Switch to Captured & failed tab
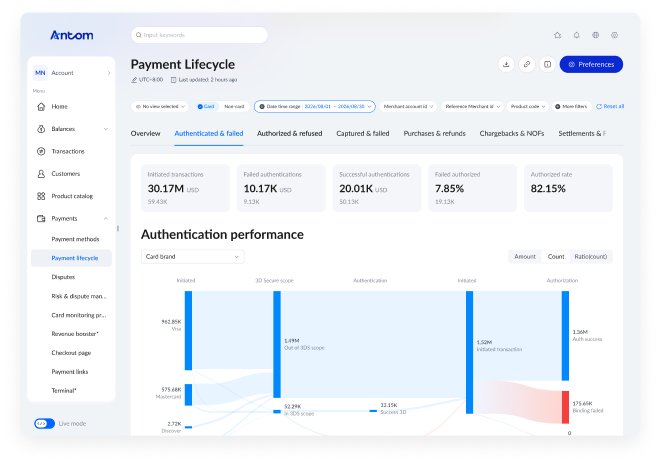The image size is (661, 464). 363,134
